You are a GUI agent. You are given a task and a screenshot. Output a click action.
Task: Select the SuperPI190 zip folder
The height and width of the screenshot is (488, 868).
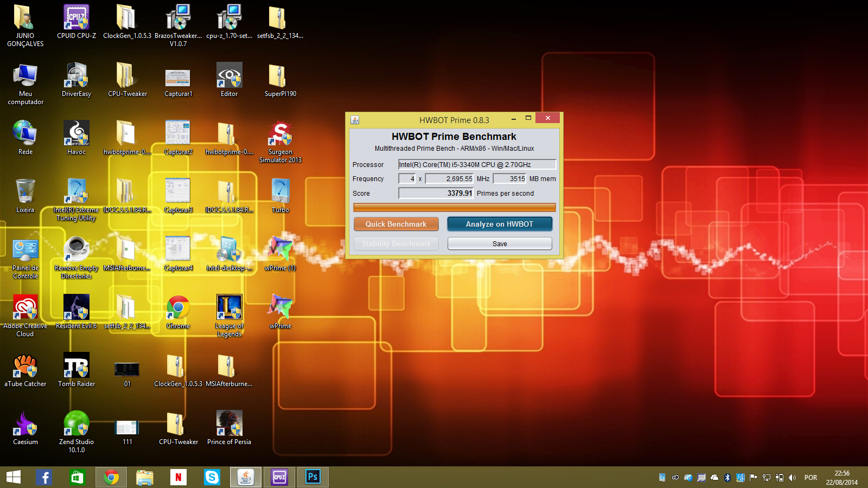pyautogui.click(x=280, y=80)
